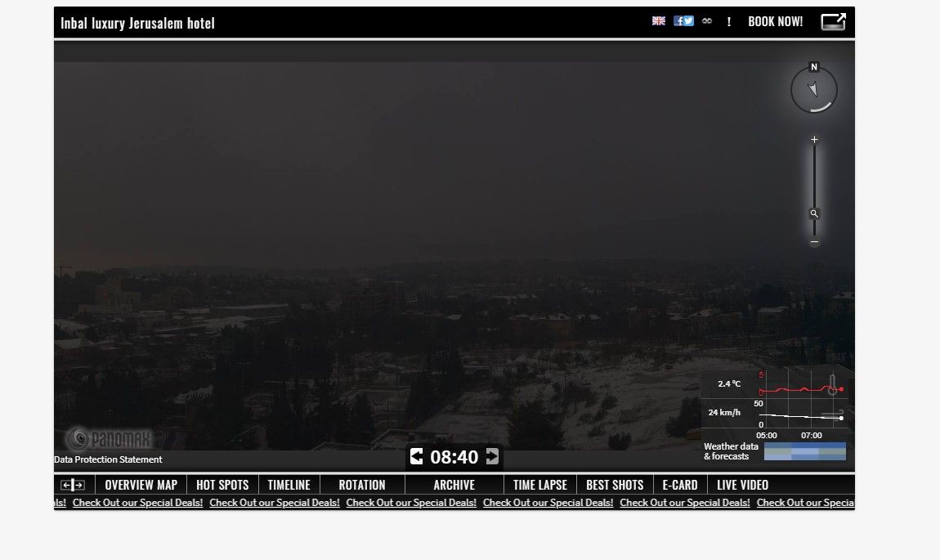
Task: Open the ARCHIVE menu item
Action: click(454, 484)
